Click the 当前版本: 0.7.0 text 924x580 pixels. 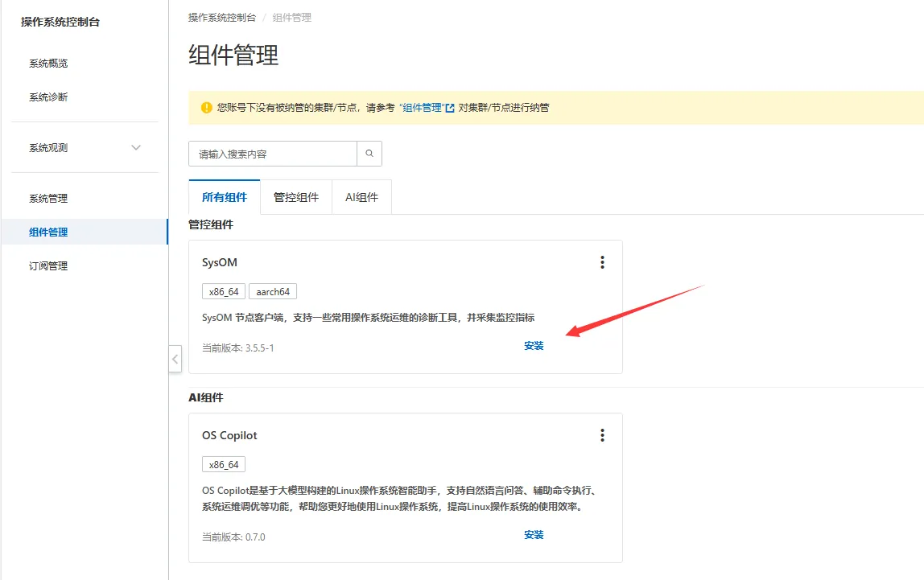coord(234,537)
